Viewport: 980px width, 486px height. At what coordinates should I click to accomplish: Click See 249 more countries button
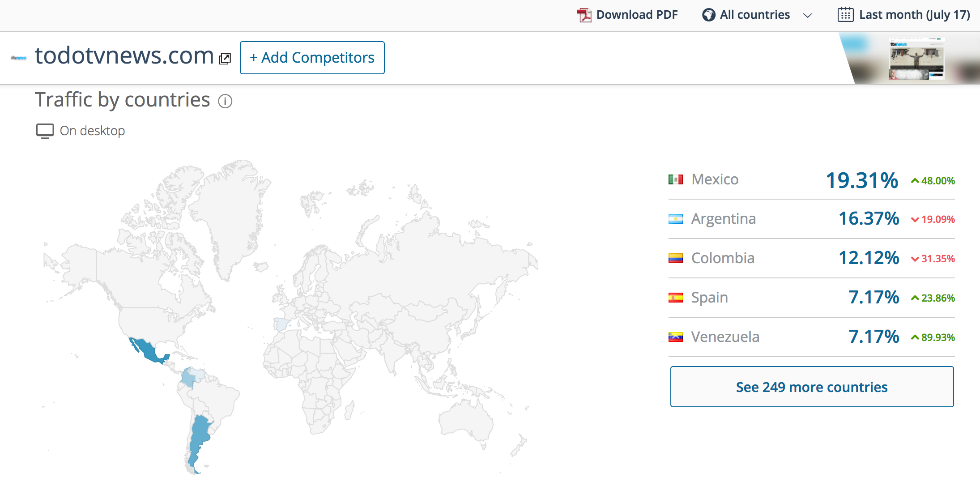coord(812,387)
